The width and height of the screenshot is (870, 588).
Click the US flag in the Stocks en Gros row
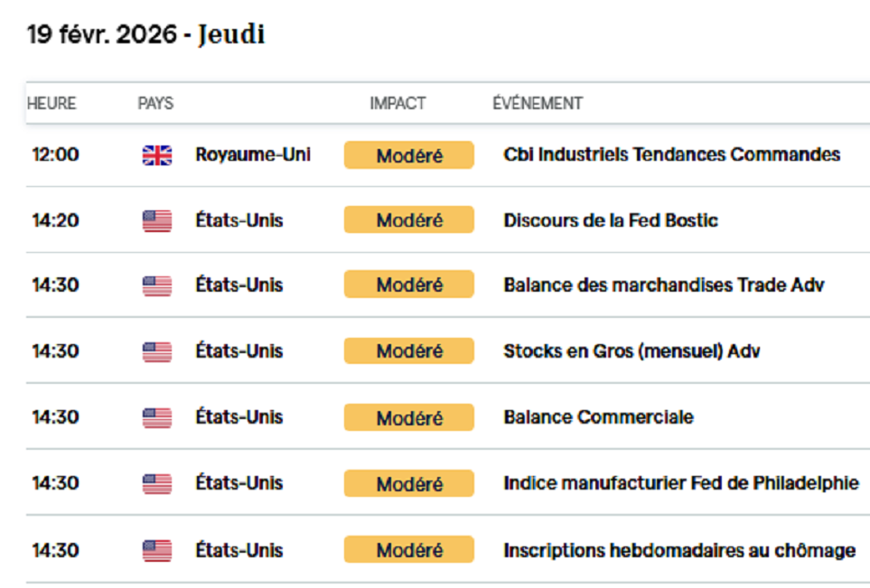pyautogui.click(x=157, y=351)
